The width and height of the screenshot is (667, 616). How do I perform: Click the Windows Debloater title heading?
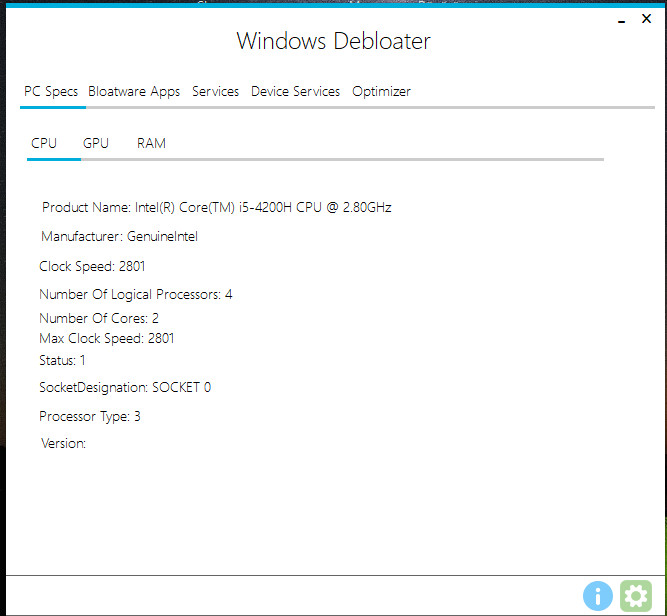[334, 41]
